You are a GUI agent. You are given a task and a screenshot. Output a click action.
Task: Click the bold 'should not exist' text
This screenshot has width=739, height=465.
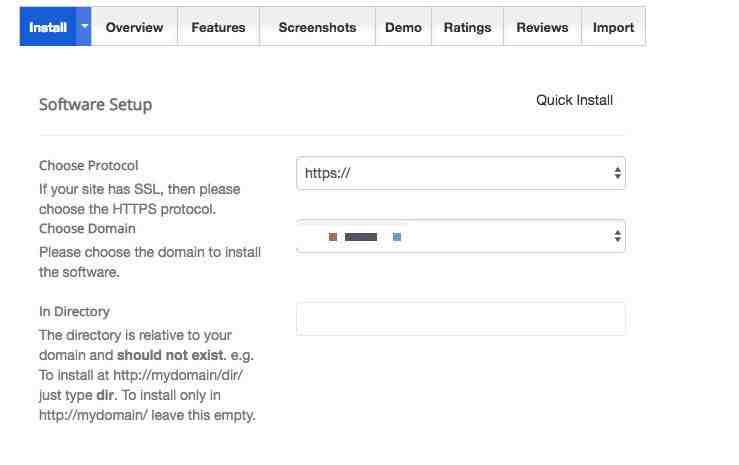click(172, 355)
